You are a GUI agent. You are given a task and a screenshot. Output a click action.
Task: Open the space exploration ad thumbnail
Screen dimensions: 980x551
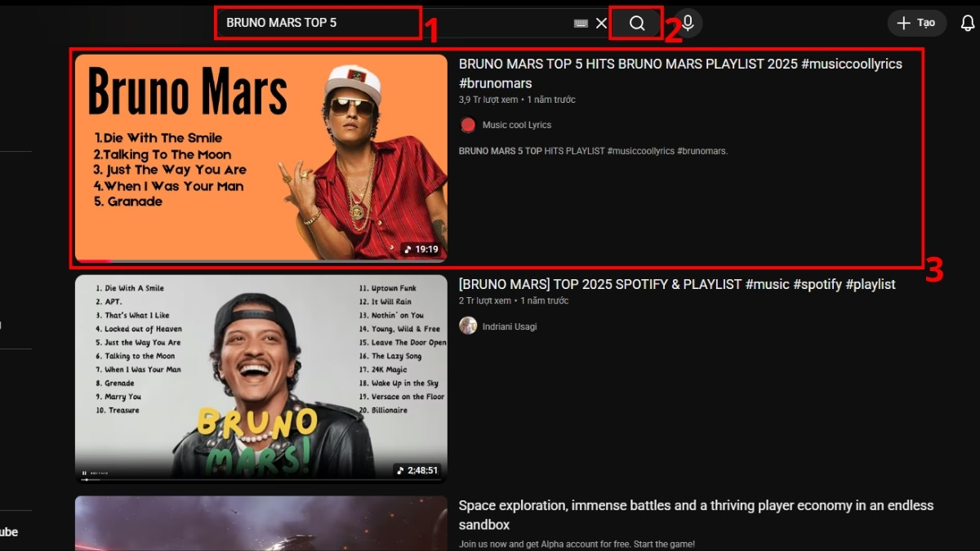(x=261, y=523)
